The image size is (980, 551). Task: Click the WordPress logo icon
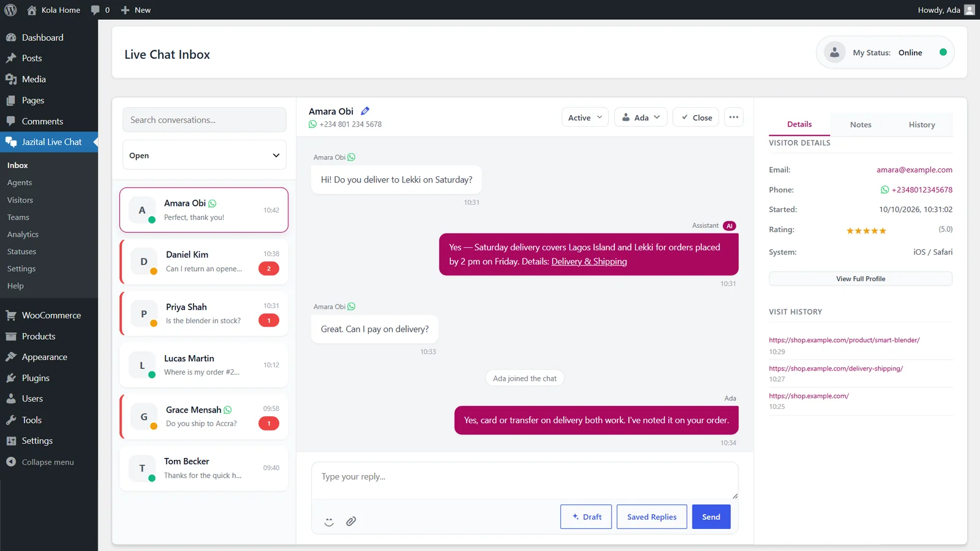point(10,10)
